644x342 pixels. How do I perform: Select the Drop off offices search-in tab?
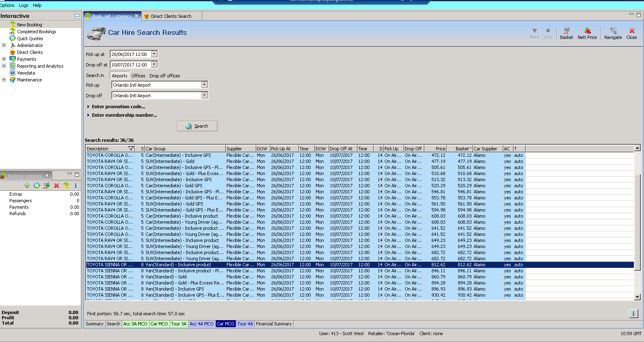(164, 76)
